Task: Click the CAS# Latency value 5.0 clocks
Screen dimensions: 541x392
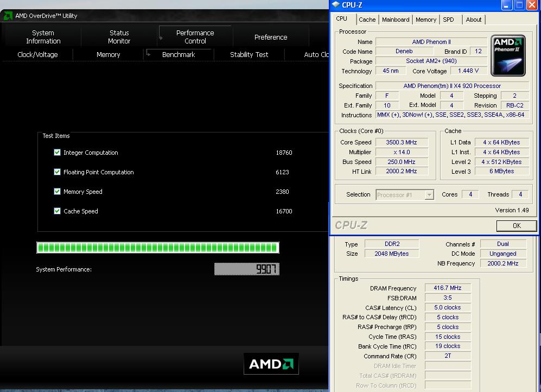Action: click(x=448, y=307)
